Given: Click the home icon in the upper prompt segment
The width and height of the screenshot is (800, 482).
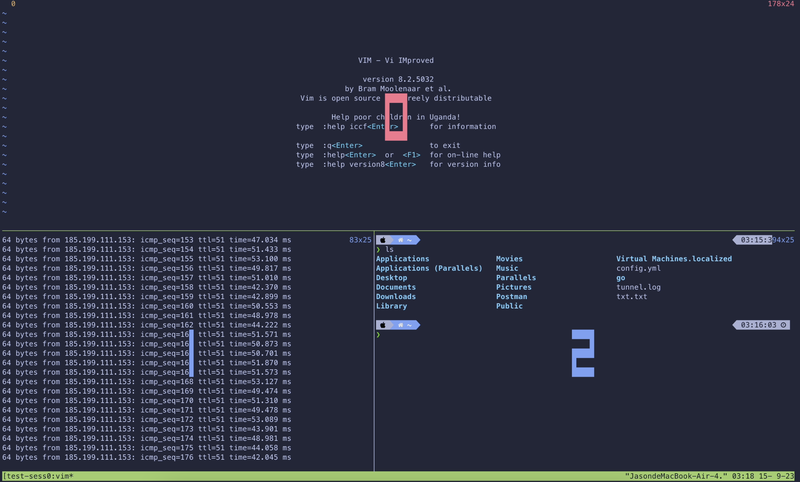Looking at the screenshot, I should (399, 240).
